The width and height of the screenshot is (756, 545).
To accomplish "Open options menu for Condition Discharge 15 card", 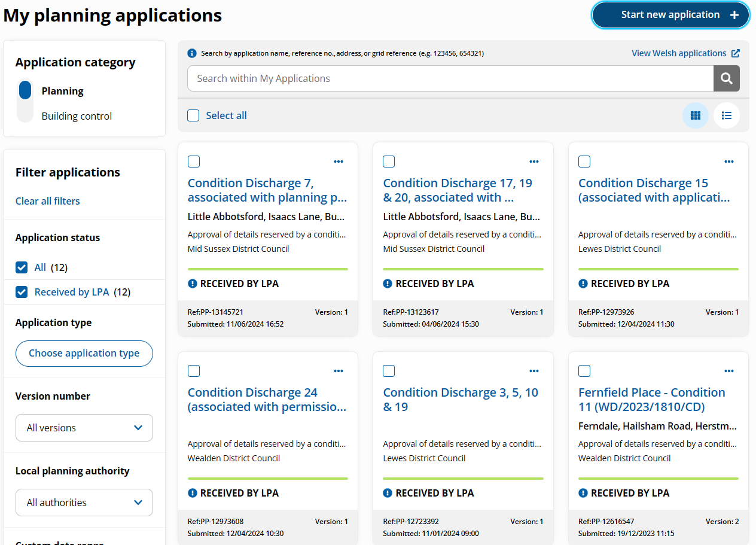I will click(728, 162).
